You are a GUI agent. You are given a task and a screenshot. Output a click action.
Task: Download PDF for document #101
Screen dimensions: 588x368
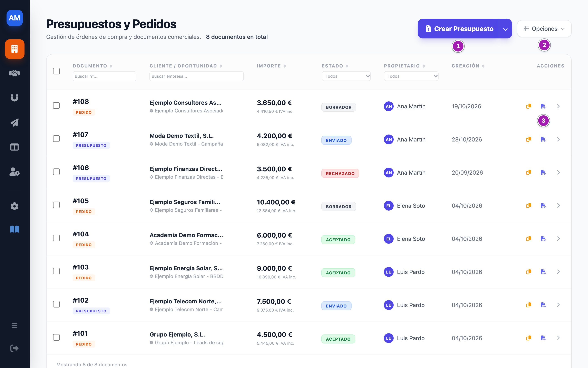[x=543, y=338]
